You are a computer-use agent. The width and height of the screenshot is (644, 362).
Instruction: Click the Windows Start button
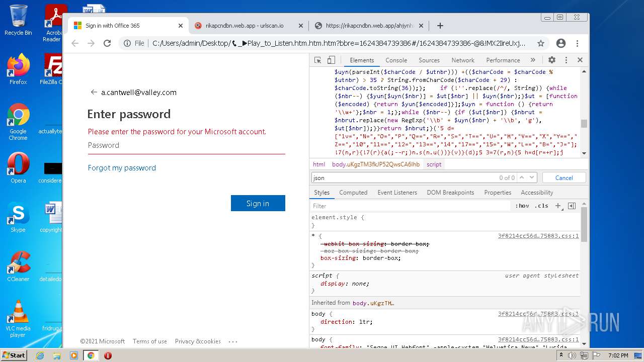(14, 355)
